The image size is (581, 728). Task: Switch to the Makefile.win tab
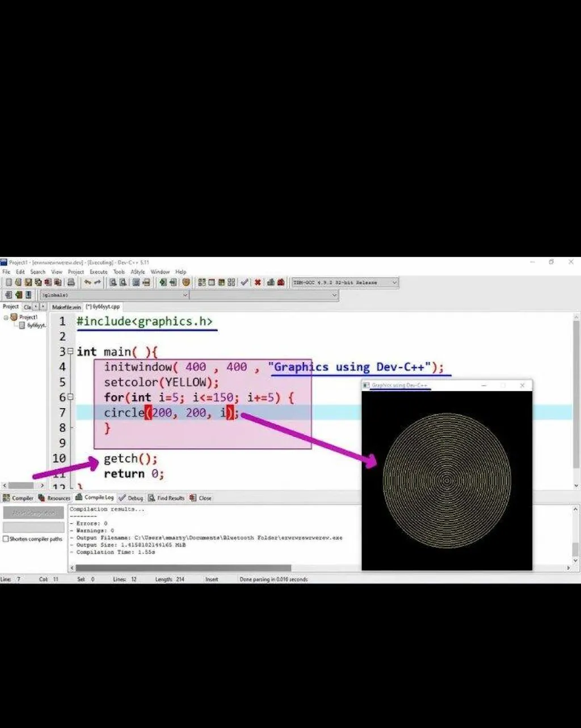tap(66, 307)
